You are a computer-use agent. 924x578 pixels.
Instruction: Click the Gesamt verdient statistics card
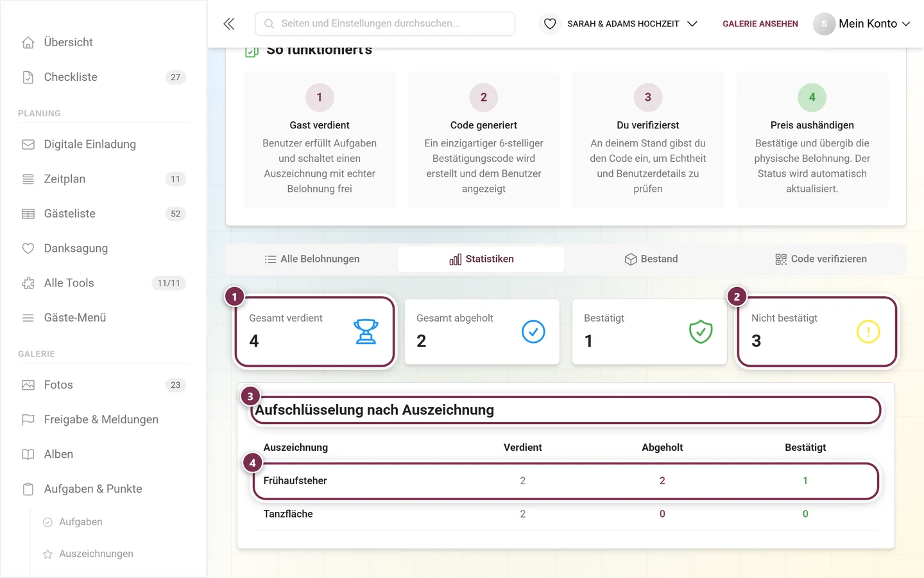(x=314, y=331)
